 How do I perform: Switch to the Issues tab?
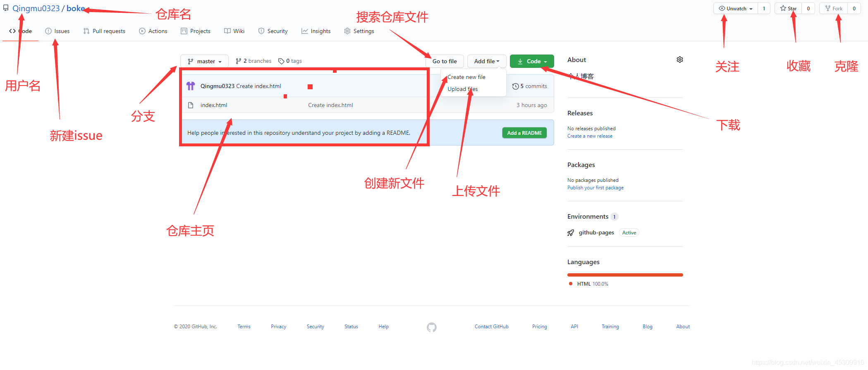(57, 31)
